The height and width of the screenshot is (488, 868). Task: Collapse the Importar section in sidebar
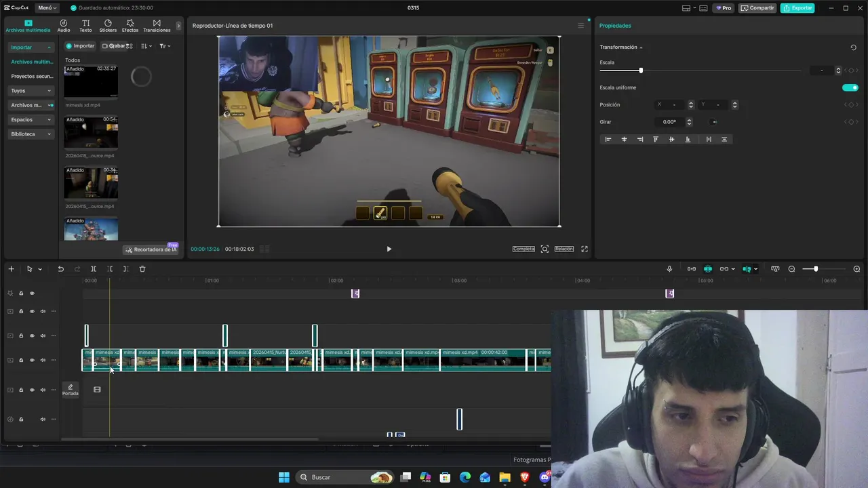coord(31,47)
